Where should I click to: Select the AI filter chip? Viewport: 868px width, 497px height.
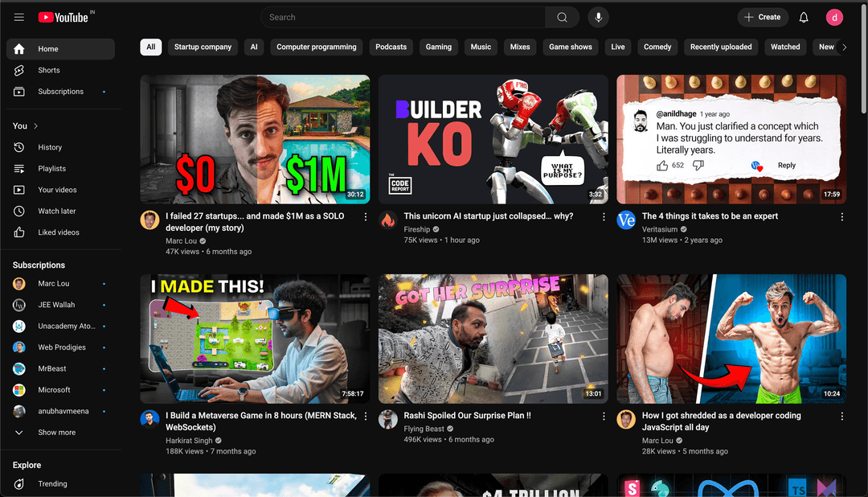tap(254, 47)
